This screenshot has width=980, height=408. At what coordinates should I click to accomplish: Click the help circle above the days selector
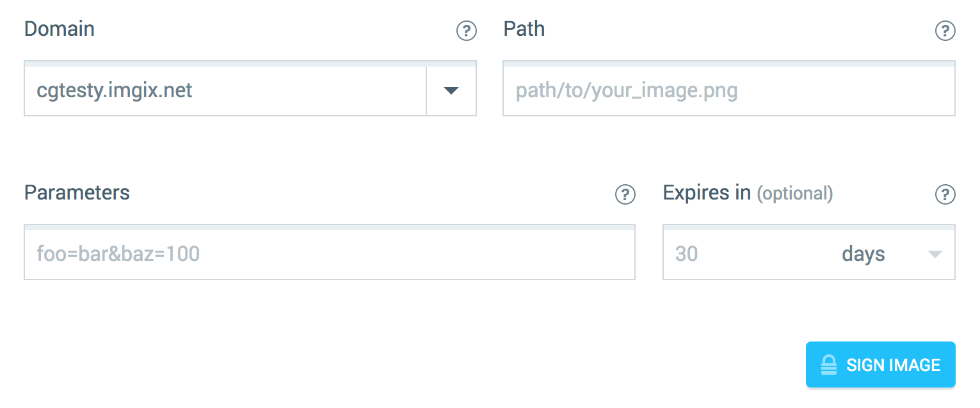(x=945, y=194)
